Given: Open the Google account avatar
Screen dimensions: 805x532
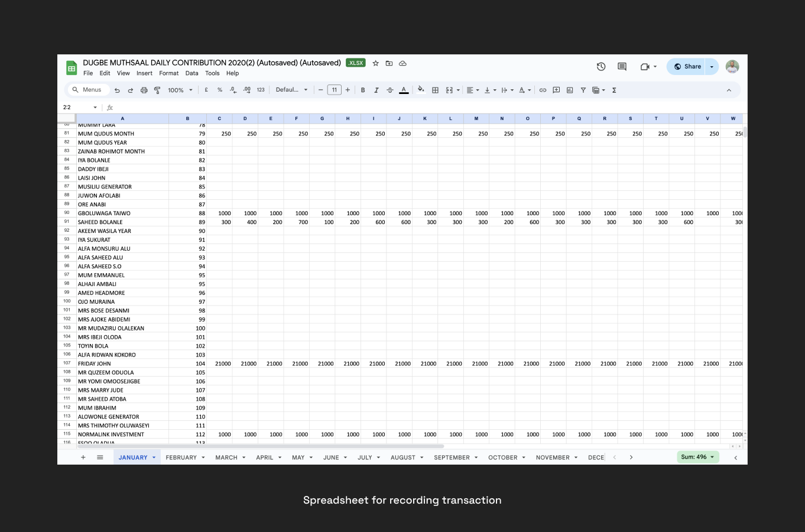Looking at the screenshot, I should [732, 67].
